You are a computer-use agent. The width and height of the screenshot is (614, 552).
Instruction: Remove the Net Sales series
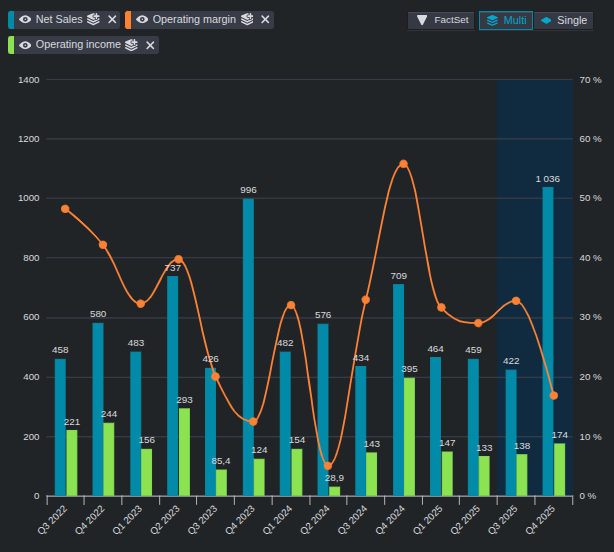coord(112,20)
